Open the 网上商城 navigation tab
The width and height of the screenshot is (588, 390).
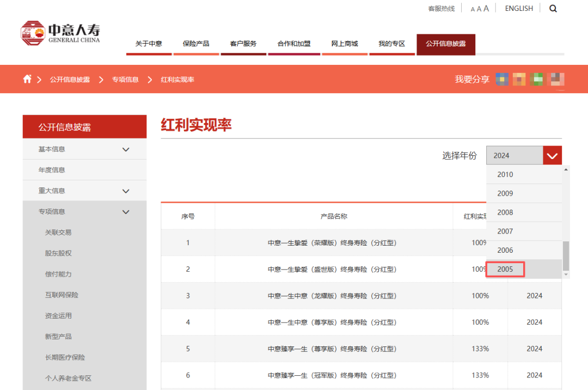point(345,44)
